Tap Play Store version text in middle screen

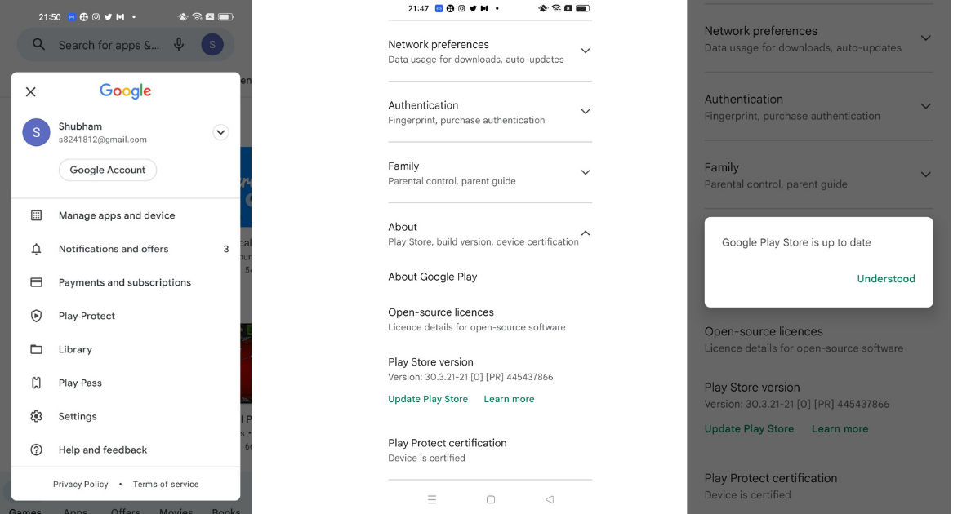430,362
